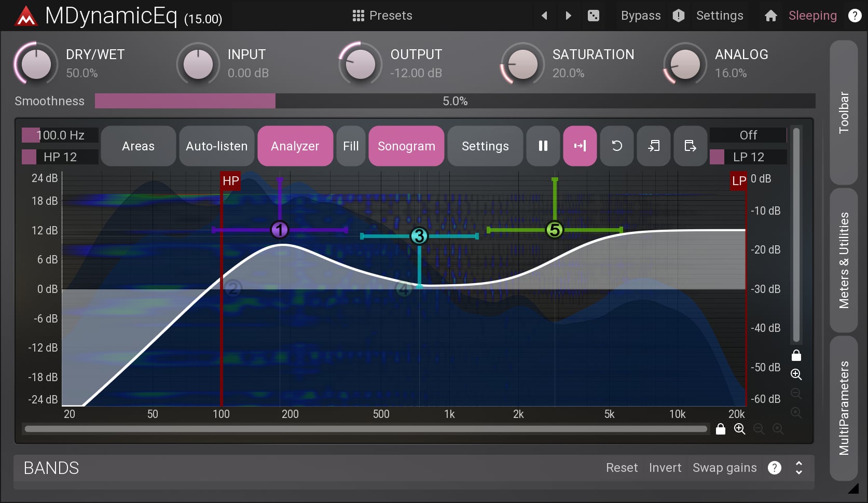
Task: Click the panic warning icon beside Bypass
Action: click(679, 16)
